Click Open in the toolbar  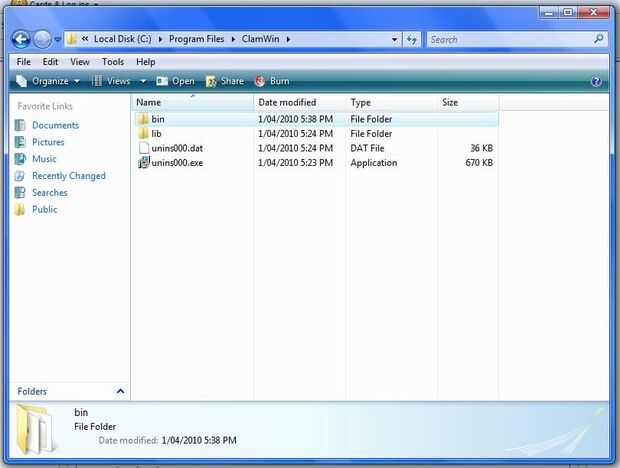(175, 81)
